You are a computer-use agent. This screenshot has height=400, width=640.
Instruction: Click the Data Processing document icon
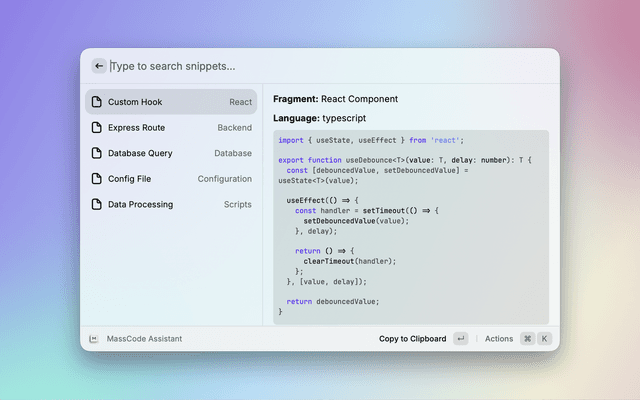[97, 204]
